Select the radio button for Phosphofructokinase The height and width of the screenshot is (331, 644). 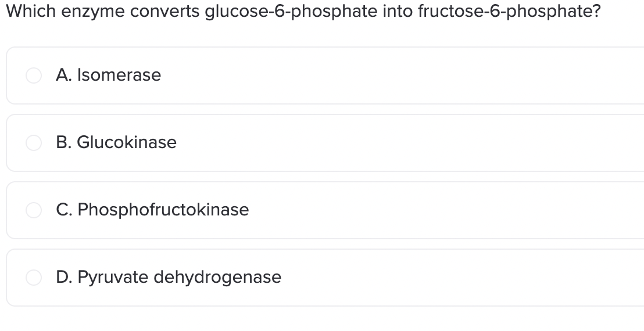coord(34,210)
